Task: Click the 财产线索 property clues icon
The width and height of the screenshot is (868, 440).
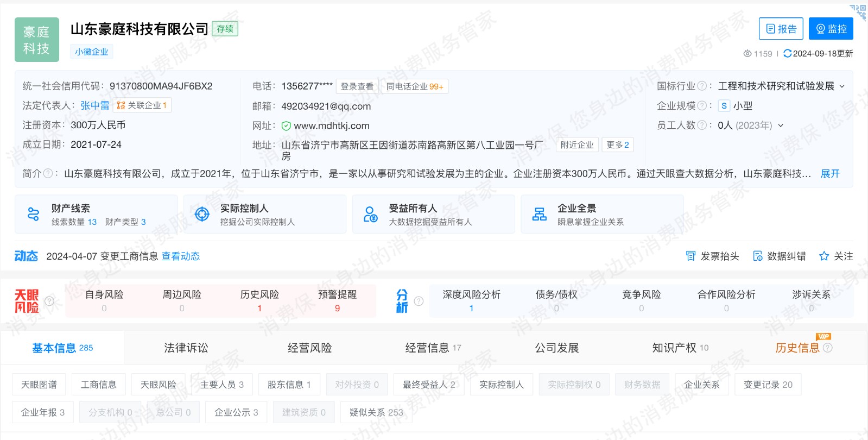Action: tap(33, 214)
